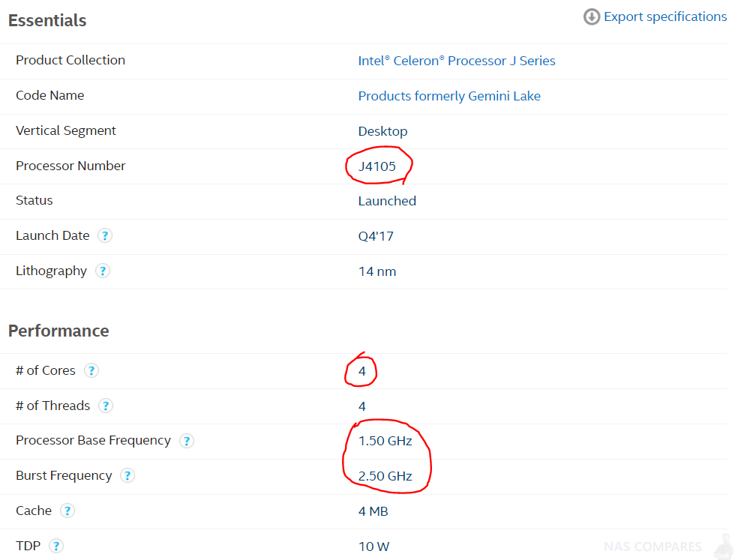735x560 pixels.
Task: Open Products formerly Gemini Lake link
Action: pos(449,96)
